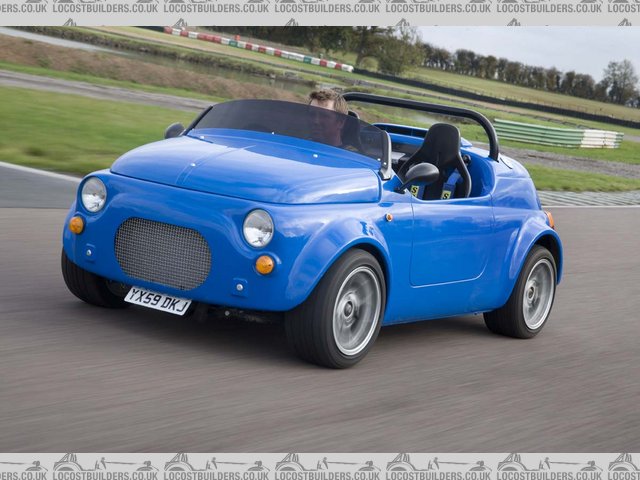Screen dimensions: 640x480
Task: Click the driver's head behind the windshield
Action: tap(327, 102)
